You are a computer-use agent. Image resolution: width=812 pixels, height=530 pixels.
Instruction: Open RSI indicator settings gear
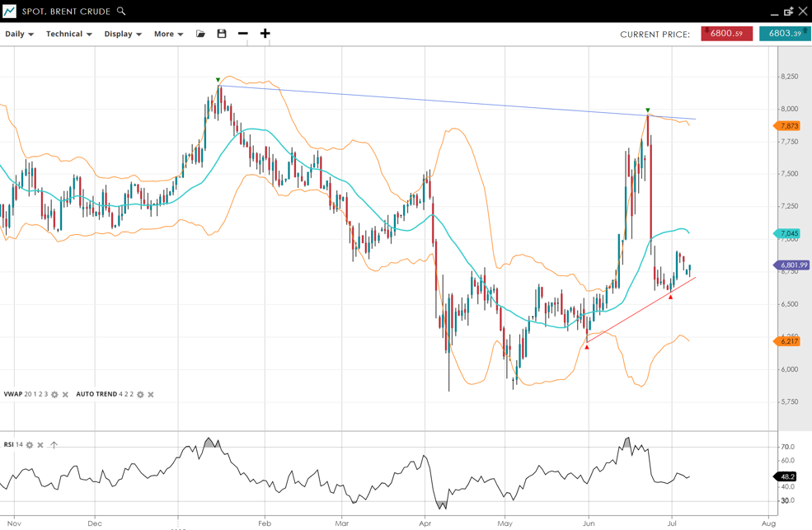[30, 445]
